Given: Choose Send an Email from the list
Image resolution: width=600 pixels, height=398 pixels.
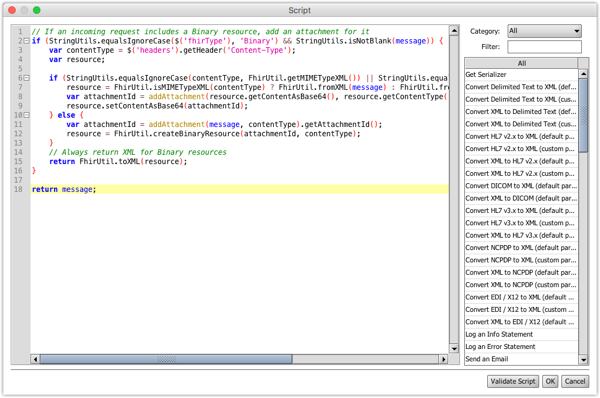Looking at the screenshot, I should 521,359.
